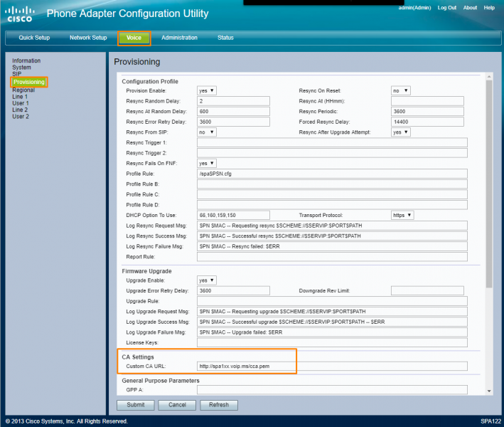Screen dimensions: 504x427
Task: Select Provisioning in the sidebar
Action: (x=29, y=82)
